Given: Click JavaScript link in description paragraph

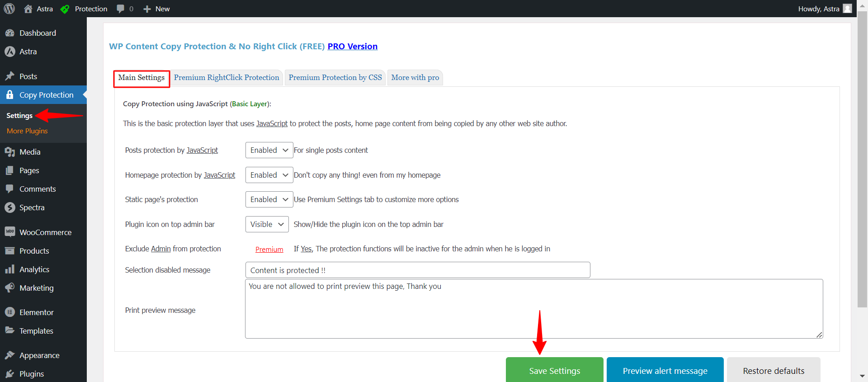Looking at the screenshot, I should (x=272, y=123).
